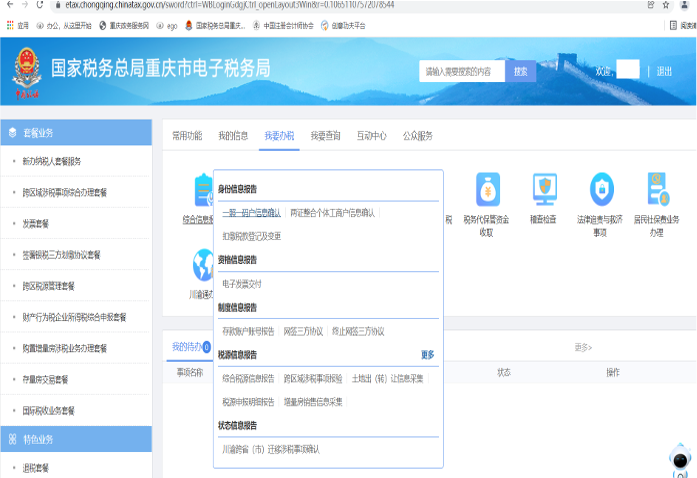697x478 pixels.
Task: Click the 特色业务 sidebar header icon
Action: 12,439
